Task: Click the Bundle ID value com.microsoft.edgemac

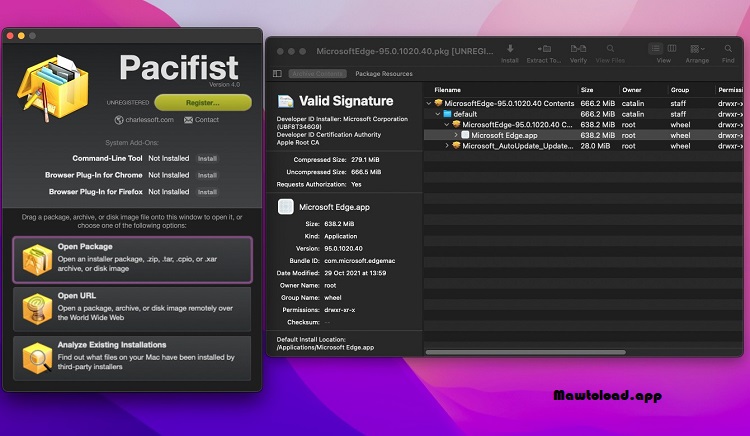Action: (x=360, y=261)
